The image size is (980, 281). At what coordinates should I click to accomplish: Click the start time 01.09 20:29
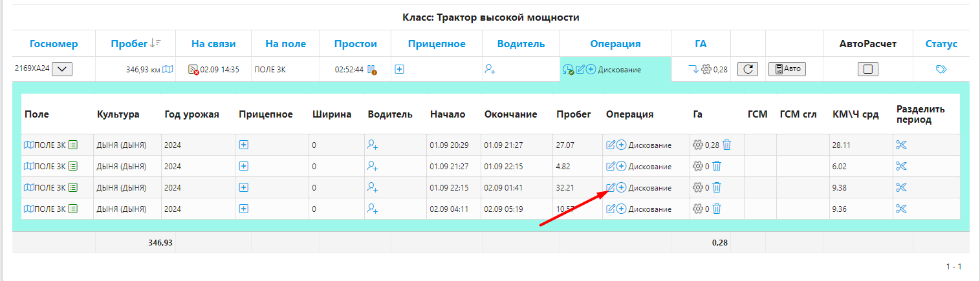click(449, 145)
